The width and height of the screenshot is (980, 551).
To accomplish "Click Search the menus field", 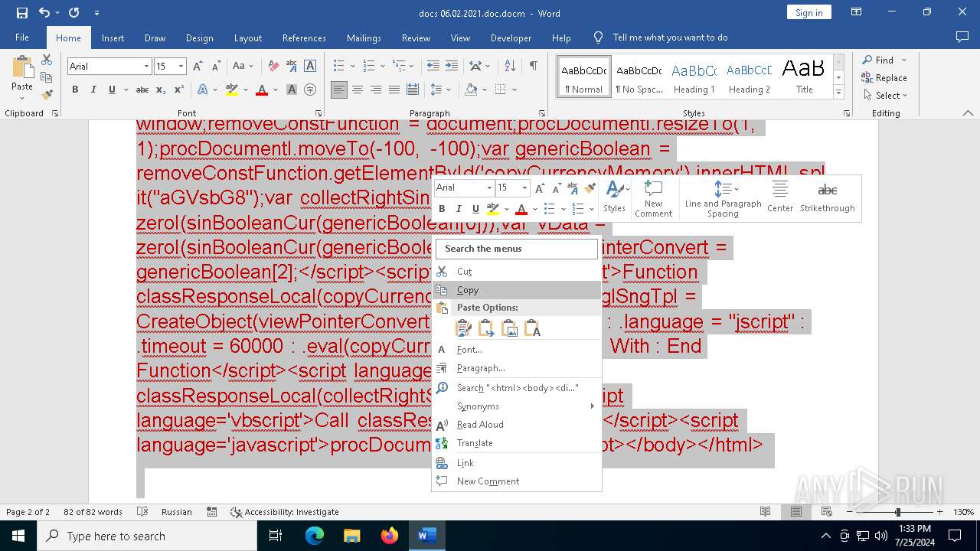I will (517, 249).
